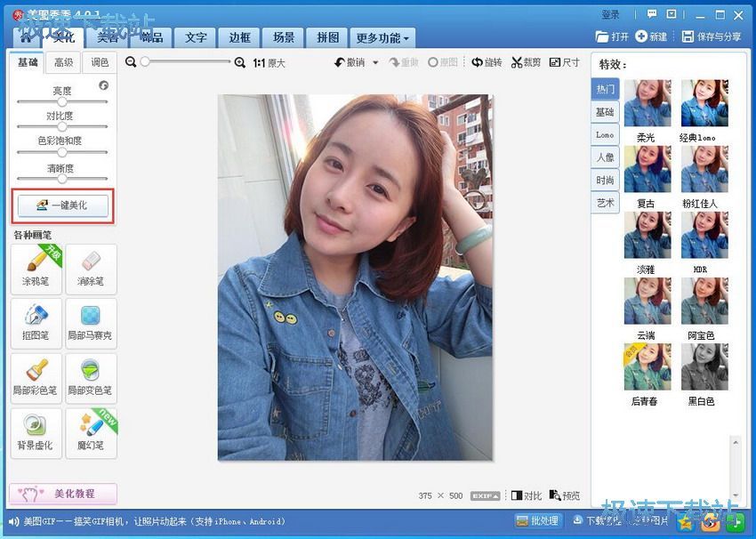Screen dimensions: 756x539
Task: Apply the 柔光 soft light effect
Action: pyautogui.click(x=647, y=103)
